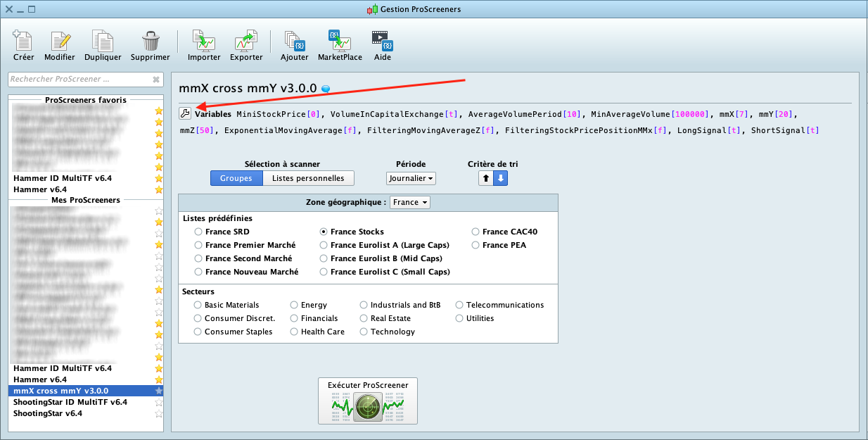
Task: Choose Financials sector
Action: pyautogui.click(x=295, y=318)
